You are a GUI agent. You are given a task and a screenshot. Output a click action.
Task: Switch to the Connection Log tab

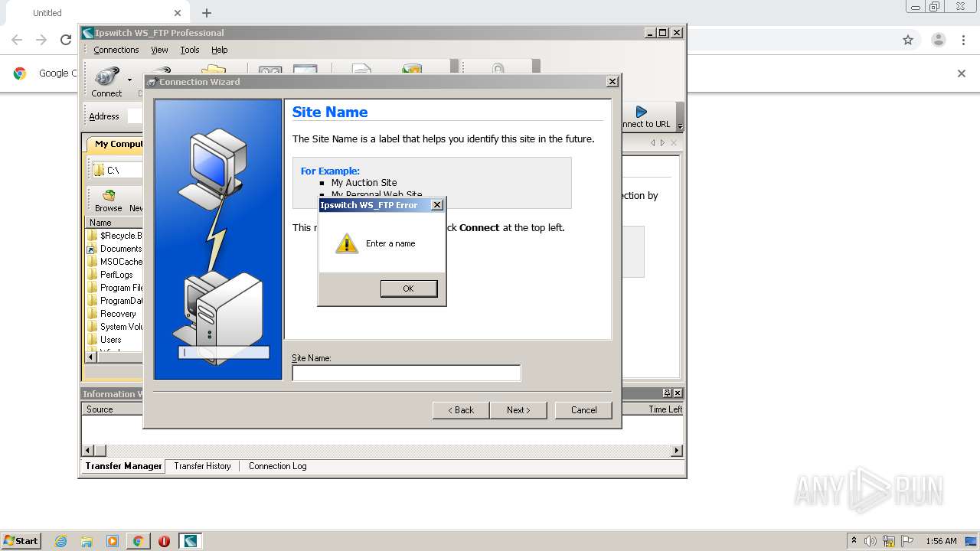click(277, 466)
